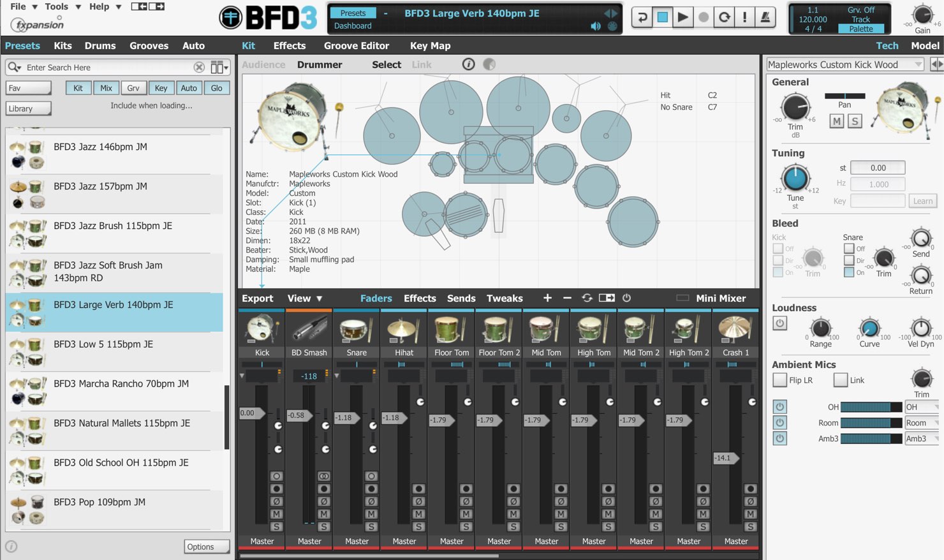The image size is (944, 560).
Task: Open the Help menu dropdown
Action: coord(105,6)
